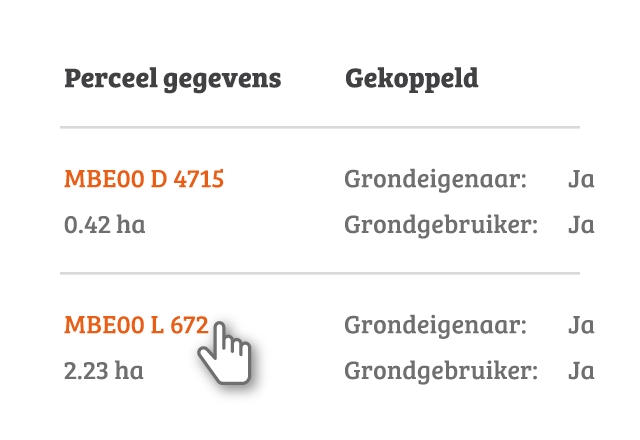Viewport: 640px width, 440px height.
Task: Click Ja next to Grondgebruiker for D 4715
Action: click(x=581, y=225)
